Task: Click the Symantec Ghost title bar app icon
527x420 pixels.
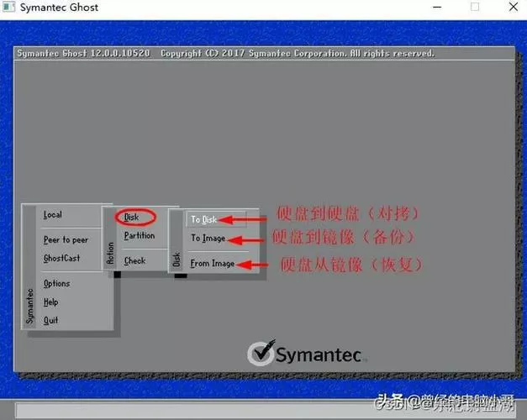Action: (8, 7)
